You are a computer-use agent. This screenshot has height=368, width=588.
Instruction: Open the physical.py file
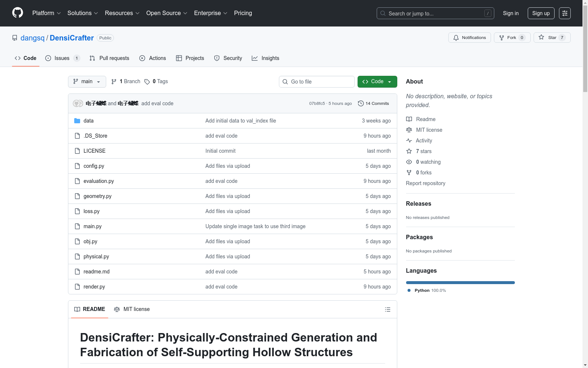pyautogui.click(x=96, y=256)
